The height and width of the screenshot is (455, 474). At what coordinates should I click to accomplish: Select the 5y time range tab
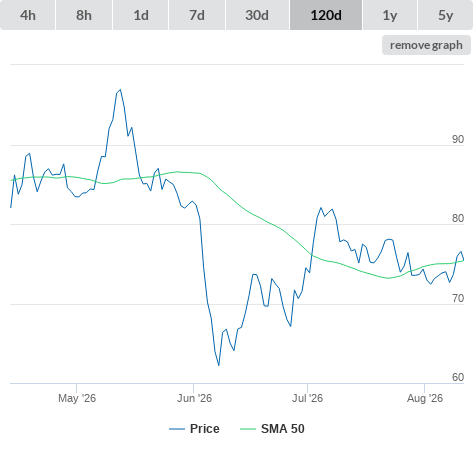(x=446, y=15)
